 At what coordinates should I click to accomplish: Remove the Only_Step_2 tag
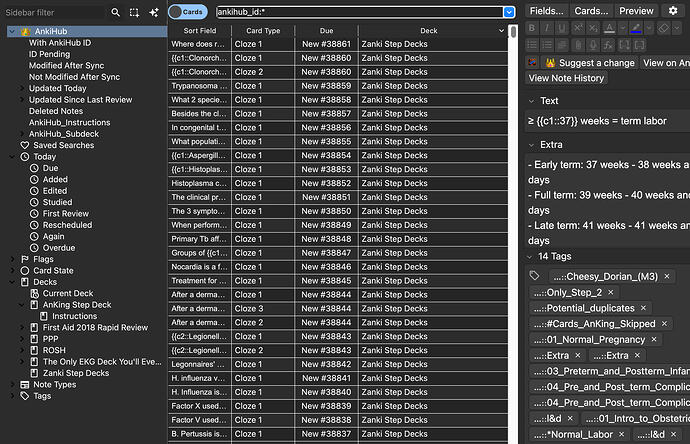(611, 292)
